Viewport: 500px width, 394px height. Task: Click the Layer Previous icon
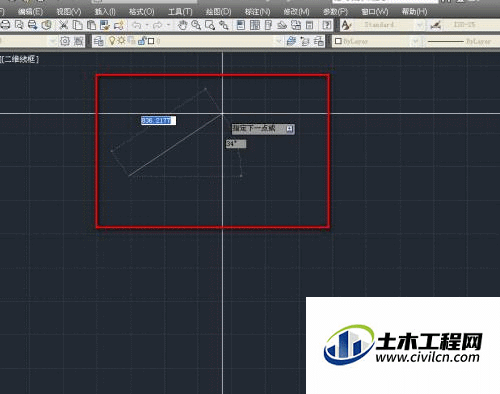pos(305,41)
